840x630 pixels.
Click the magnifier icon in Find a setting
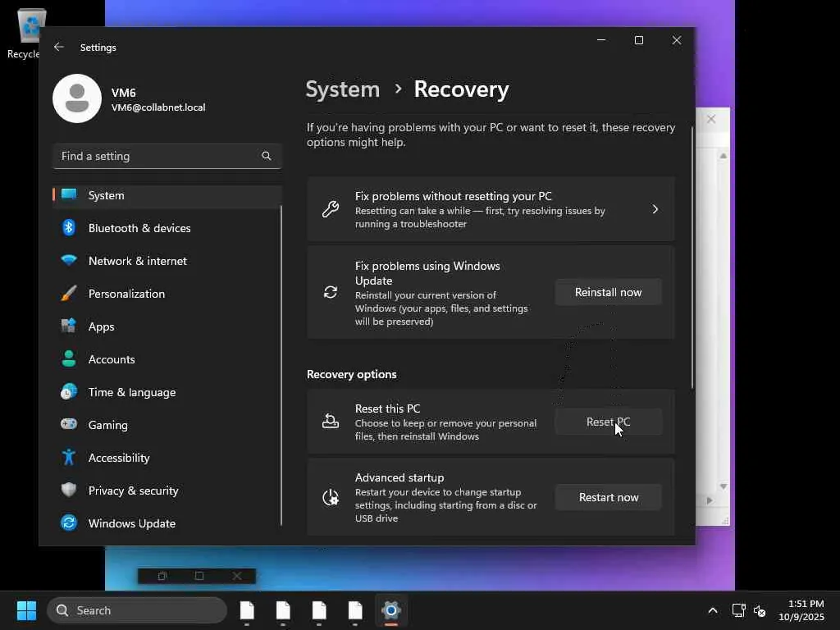pos(267,156)
